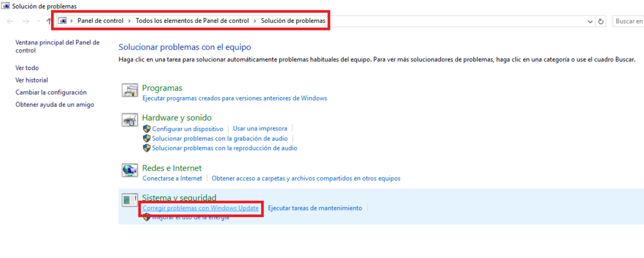
Task: Click the Control Panel icon in address bar
Action: click(63, 21)
